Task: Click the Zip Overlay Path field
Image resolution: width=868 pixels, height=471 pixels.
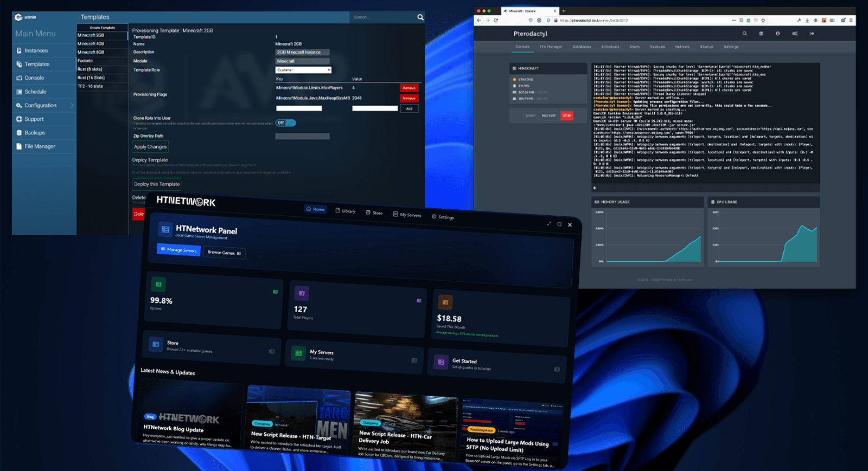Action: click(x=302, y=136)
